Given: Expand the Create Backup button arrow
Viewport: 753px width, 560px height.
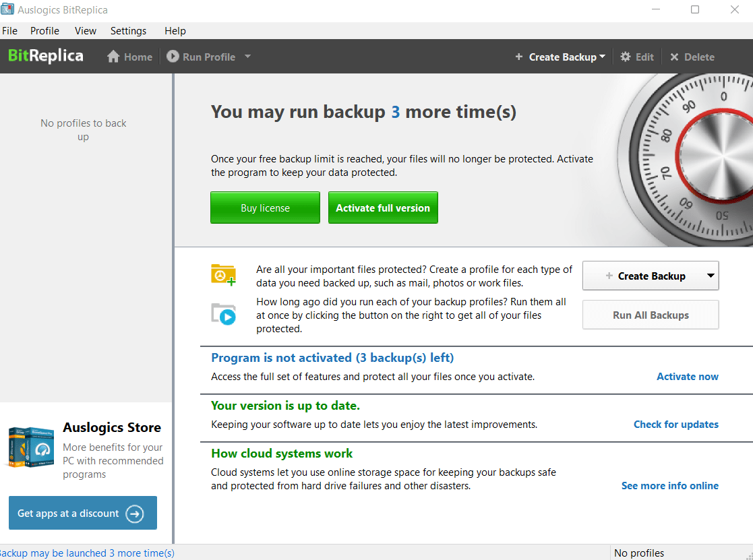Looking at the screenshot, I should pyautogui.click(x=710, y=276).
